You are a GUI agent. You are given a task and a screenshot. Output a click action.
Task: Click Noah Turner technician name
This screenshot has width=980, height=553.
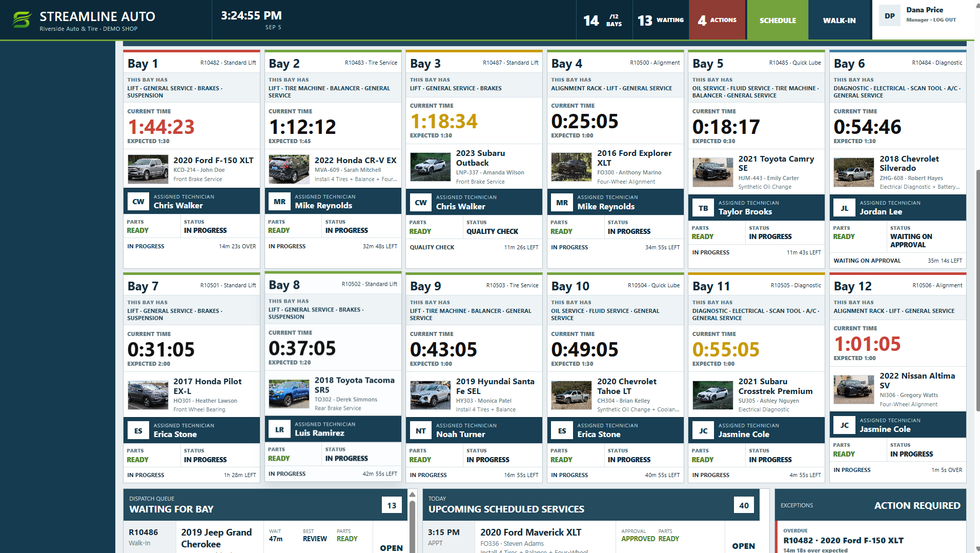(x=460, y=434)
